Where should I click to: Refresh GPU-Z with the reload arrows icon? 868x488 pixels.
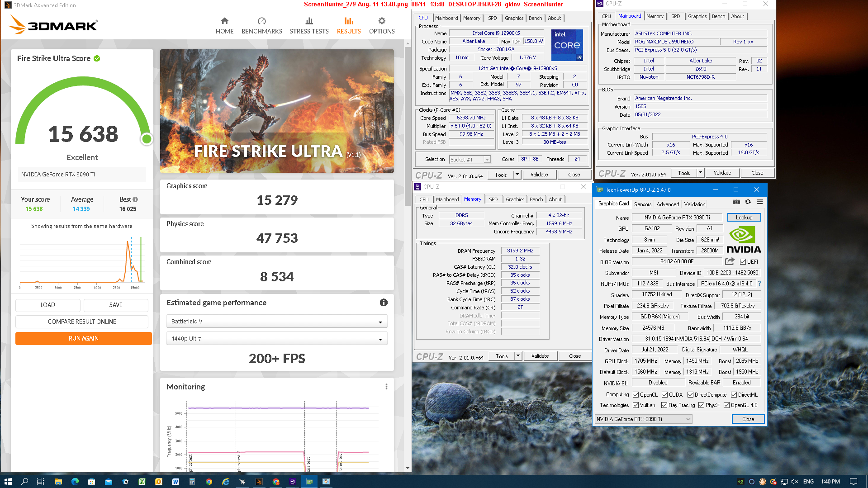tap(748, 202)
